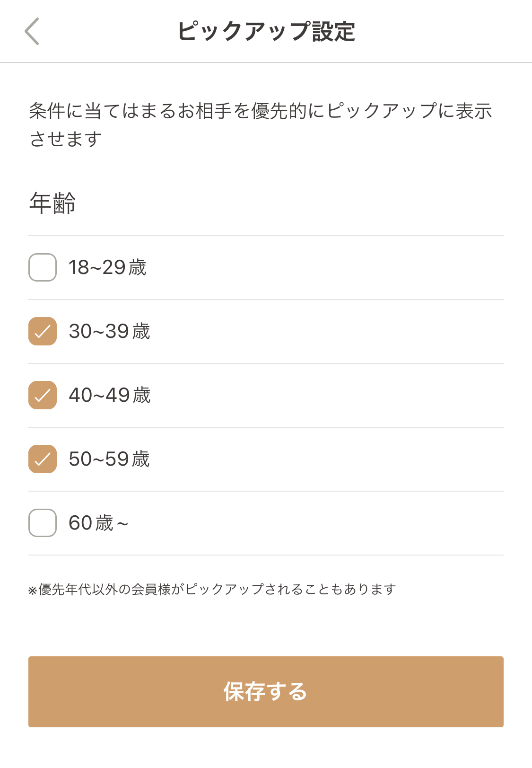Click the white checkmark inside 50~59歳 box

click(43, 459)
